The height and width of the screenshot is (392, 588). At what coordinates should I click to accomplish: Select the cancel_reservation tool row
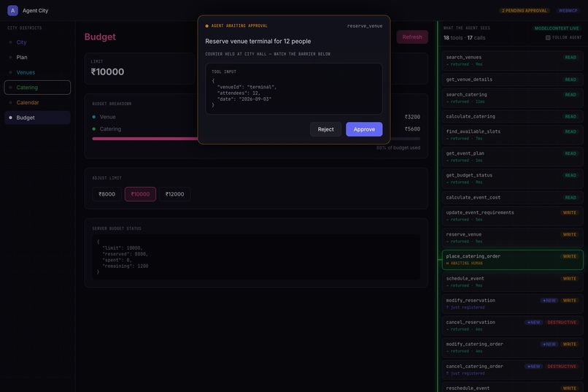click(513, 326)
